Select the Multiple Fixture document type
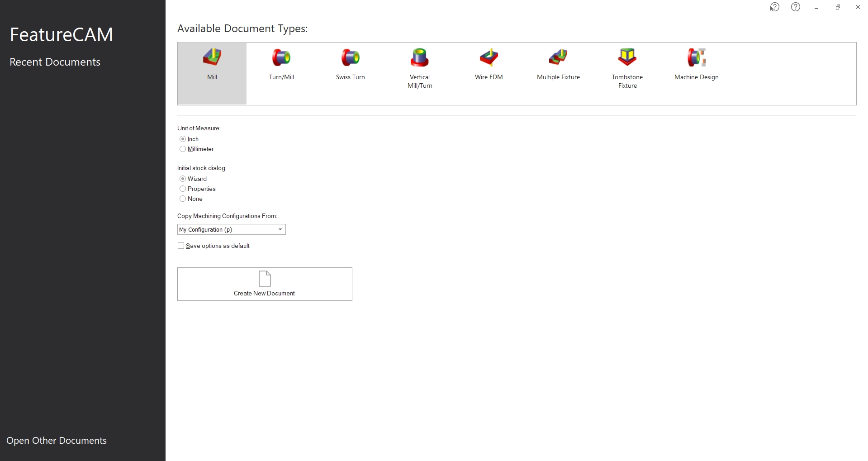The width and height of the screenshot is (868, 461). pos(558,58)
